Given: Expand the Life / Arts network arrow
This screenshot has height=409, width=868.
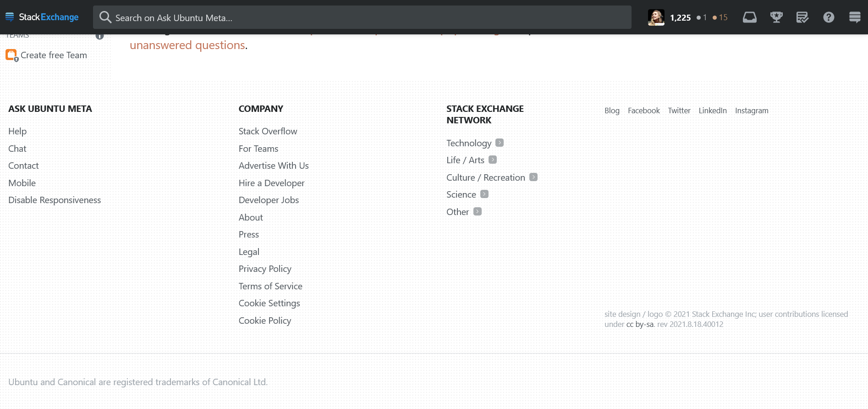Looking at the screenshot, I should coord(493,160).
